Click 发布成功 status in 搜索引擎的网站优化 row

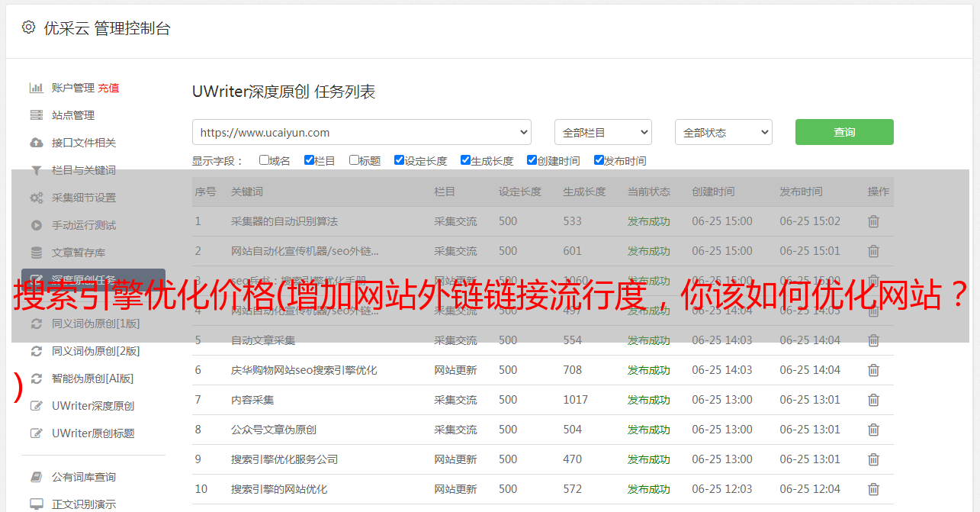tap(649, 489)
